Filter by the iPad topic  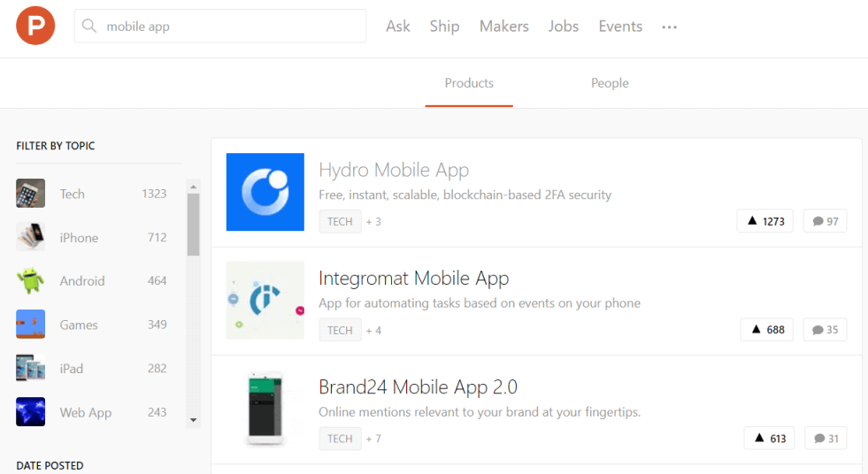(72, 369)
